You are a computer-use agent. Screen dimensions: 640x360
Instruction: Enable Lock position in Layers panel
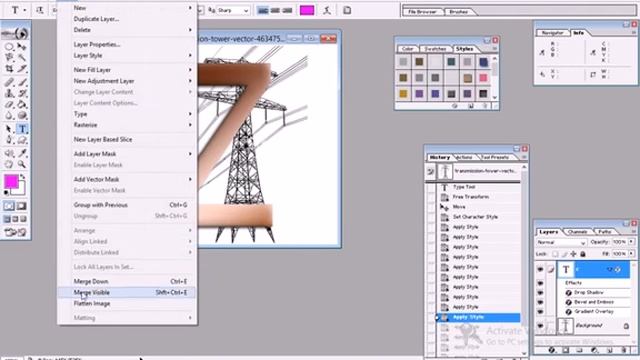tap(573, 254)
